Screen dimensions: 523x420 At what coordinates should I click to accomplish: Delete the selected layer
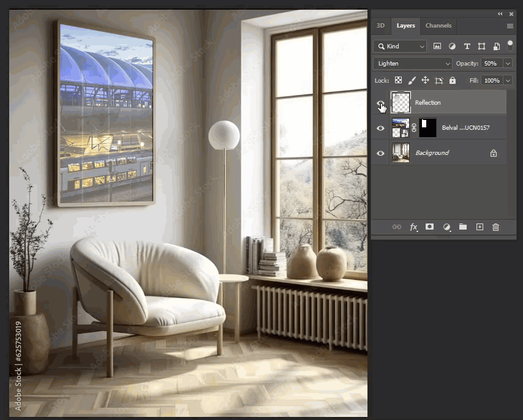pyautogui.click(x=495, y=227)
